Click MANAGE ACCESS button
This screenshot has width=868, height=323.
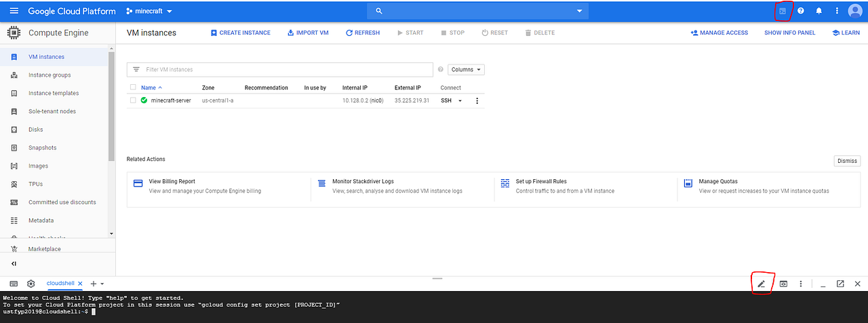719,33
